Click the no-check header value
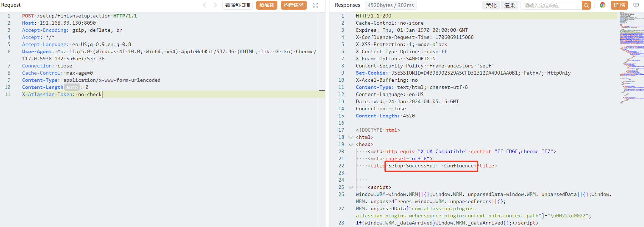Image resolution: width=644 pixels, height=227 pixels. click(90, 94)
